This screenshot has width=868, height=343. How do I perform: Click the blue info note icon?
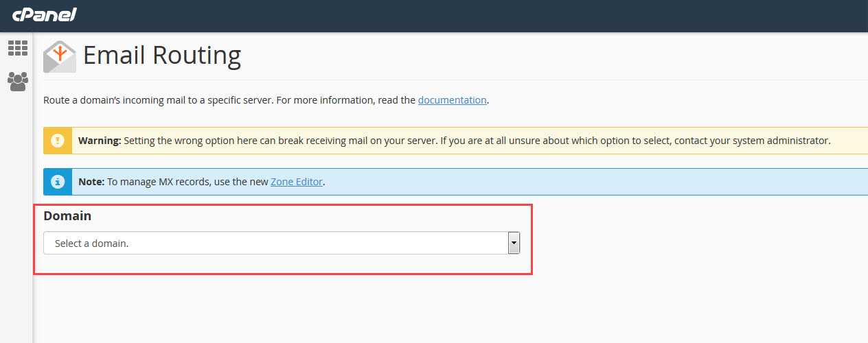click(58, 182)
